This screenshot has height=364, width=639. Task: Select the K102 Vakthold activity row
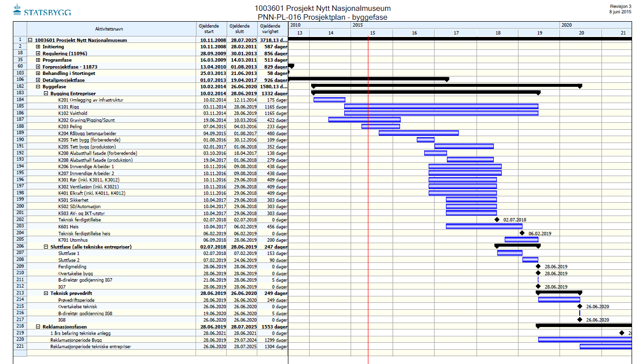click(150, 113)
